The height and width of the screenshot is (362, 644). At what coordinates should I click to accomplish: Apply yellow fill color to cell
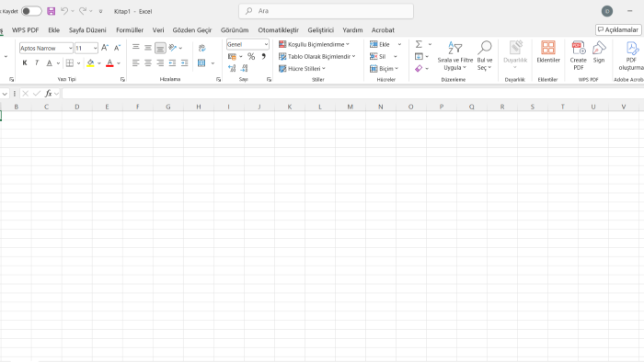click(x=90, y=62)
